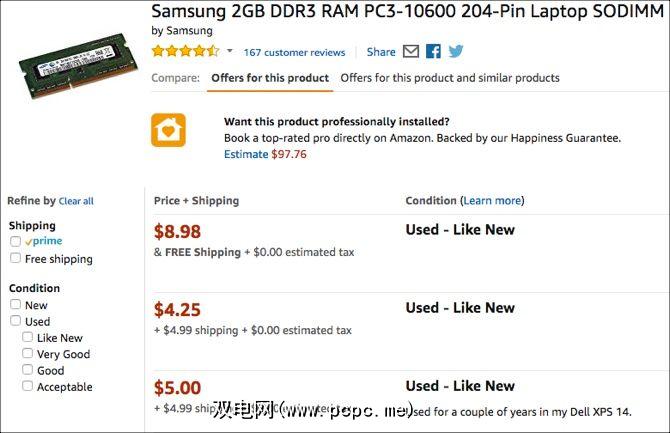Share product via Facebook icon
This screenshot has height=433, width=670.
click(433, 52)
